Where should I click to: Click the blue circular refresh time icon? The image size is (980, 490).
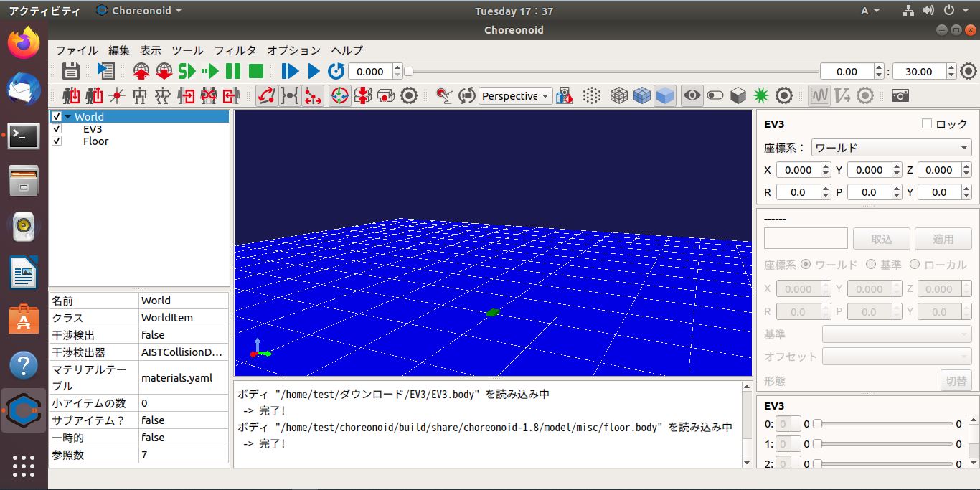[x=336, y=71]
